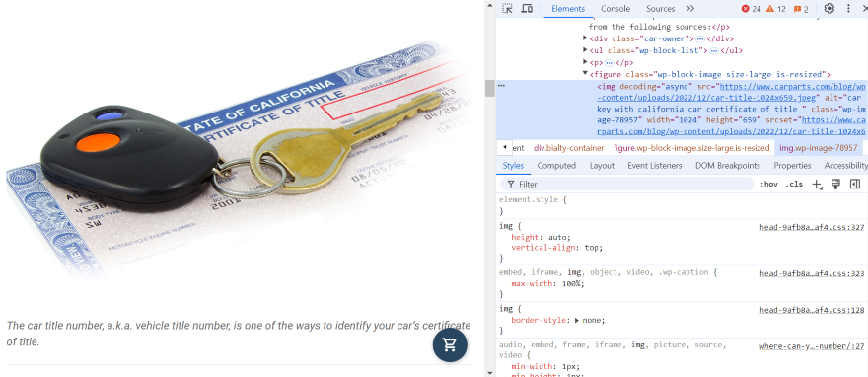Click ellipsis badge inside car-owner div
Screen dimensions: 868x377
(x=699, y=38)
